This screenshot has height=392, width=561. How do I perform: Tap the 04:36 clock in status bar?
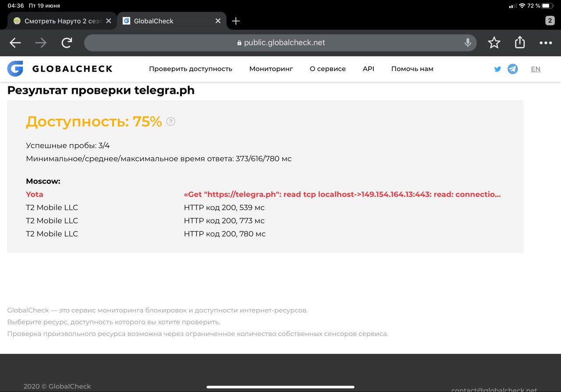(x=16, y=6)
